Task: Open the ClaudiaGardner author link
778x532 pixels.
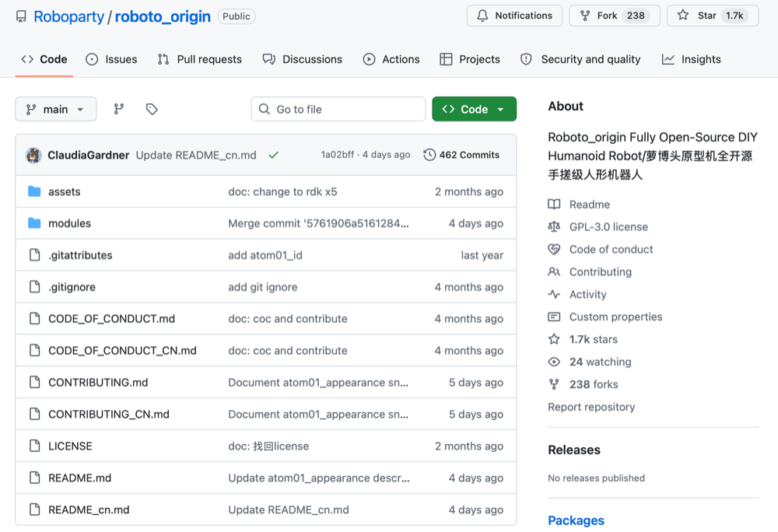Action: tap(89, 156)
